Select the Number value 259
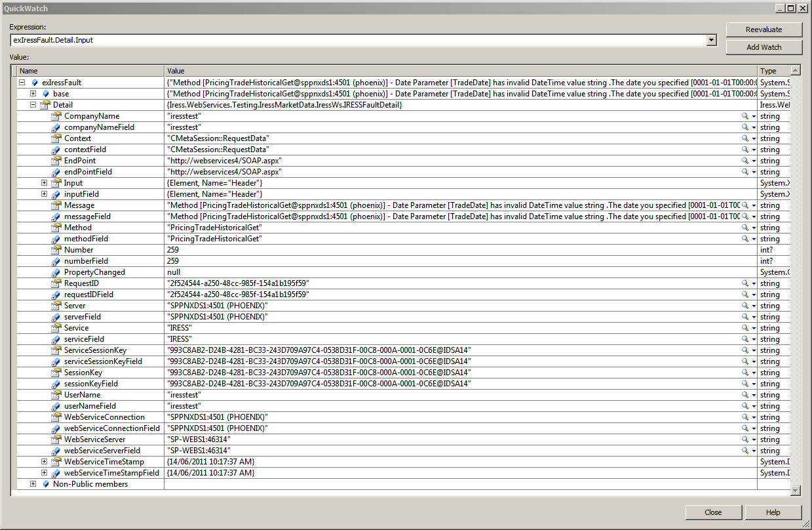 (x=173, y=250)
